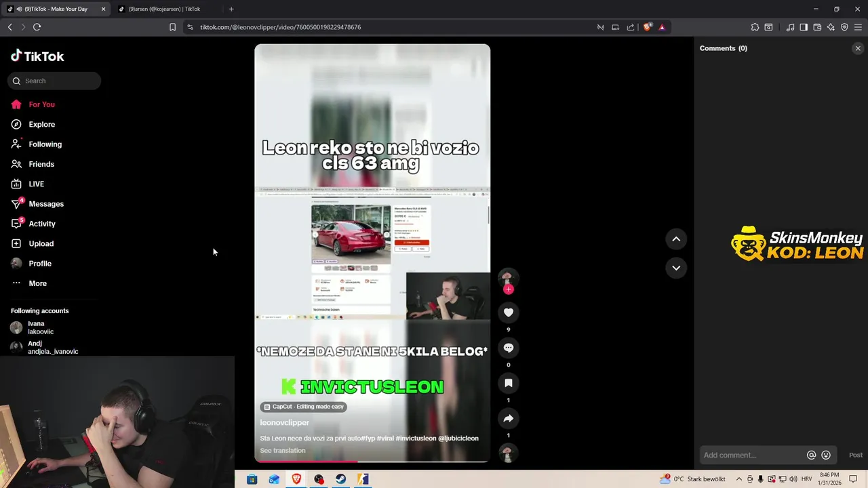Viewport: 868px width, 488px height.
Task: Like the video with the heart icon
Action: 509,312
